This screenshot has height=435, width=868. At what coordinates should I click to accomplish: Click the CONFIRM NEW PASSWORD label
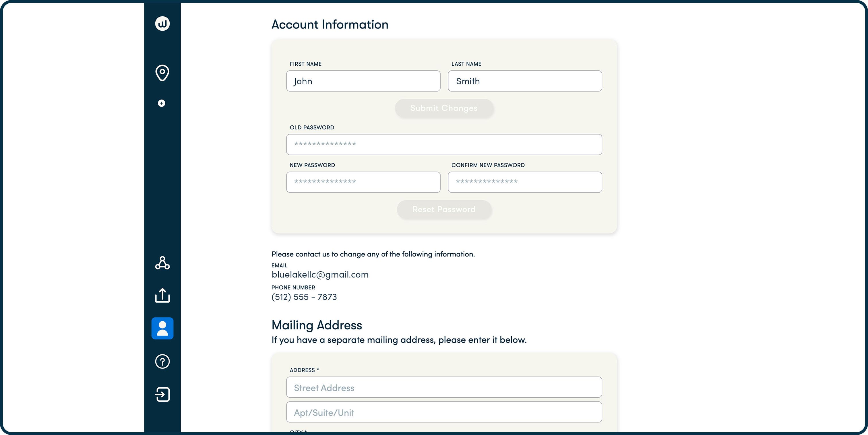click(x=488, y=166)
